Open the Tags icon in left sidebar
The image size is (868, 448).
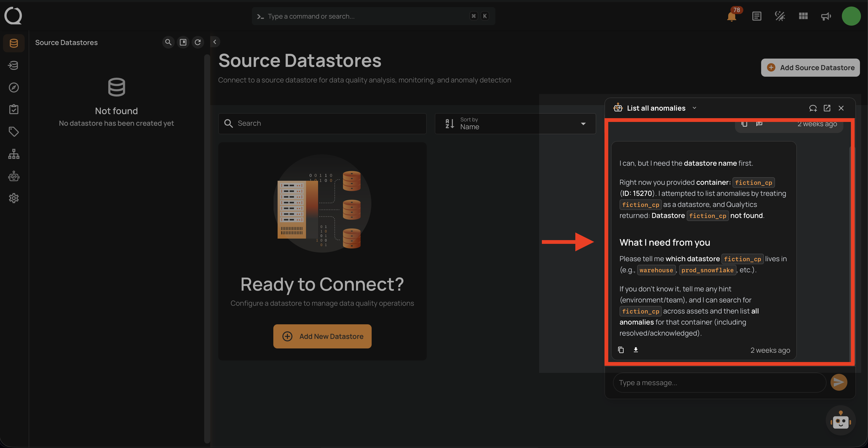pyautogui.click(x=14, y=131)
